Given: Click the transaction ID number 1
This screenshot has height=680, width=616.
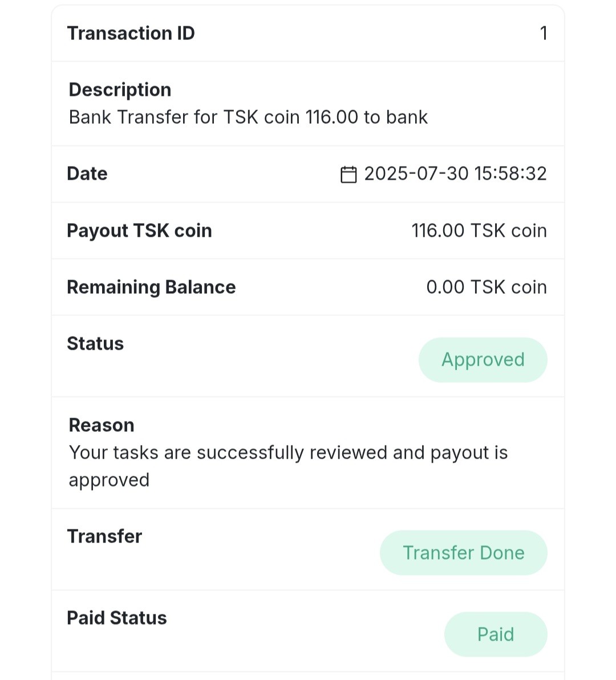Looking at the screenshot, I should click(x=544, y=33).
